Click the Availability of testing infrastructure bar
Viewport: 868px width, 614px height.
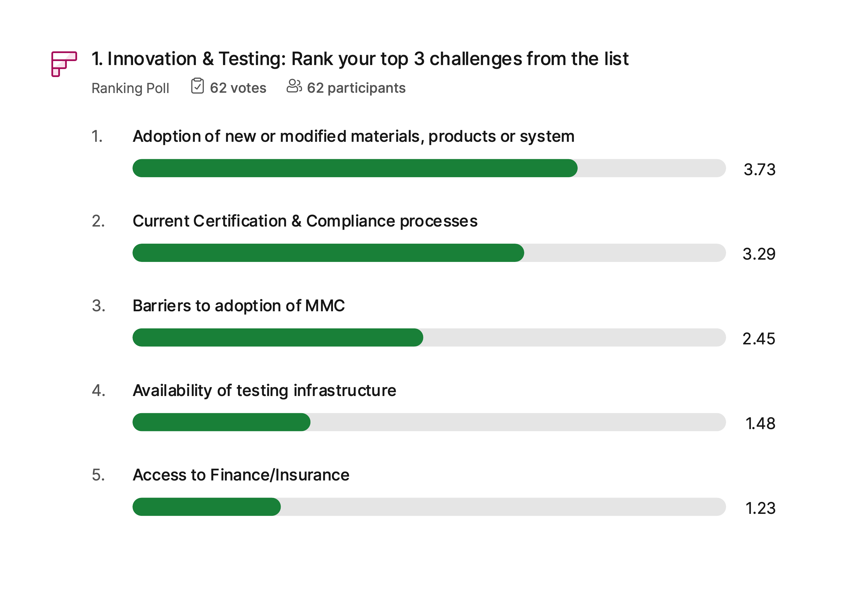429,422
